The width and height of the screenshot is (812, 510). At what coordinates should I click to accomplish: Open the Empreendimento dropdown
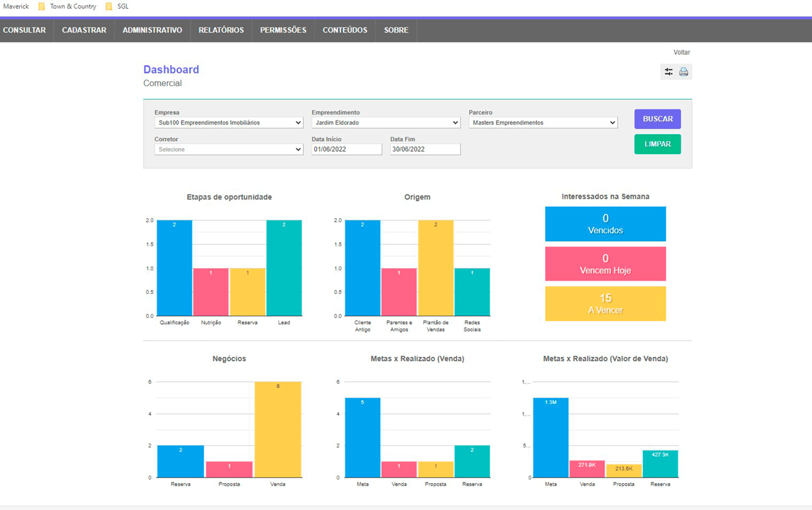pyautogui.click(x=386, y=123)
